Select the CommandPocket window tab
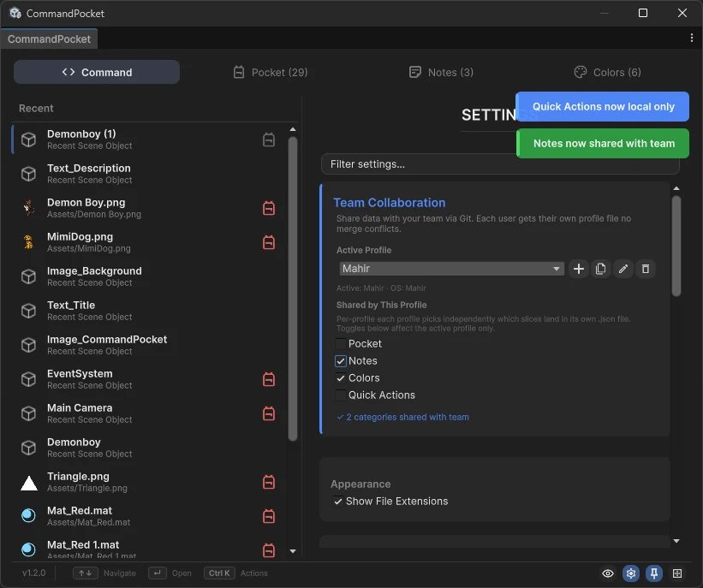 tap(49, 39)
